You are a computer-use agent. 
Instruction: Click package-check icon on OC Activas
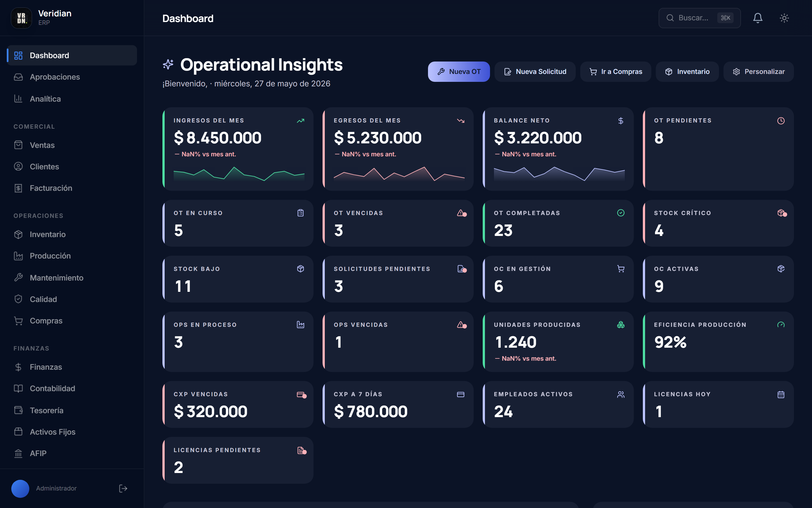click(x=781, y=268)
